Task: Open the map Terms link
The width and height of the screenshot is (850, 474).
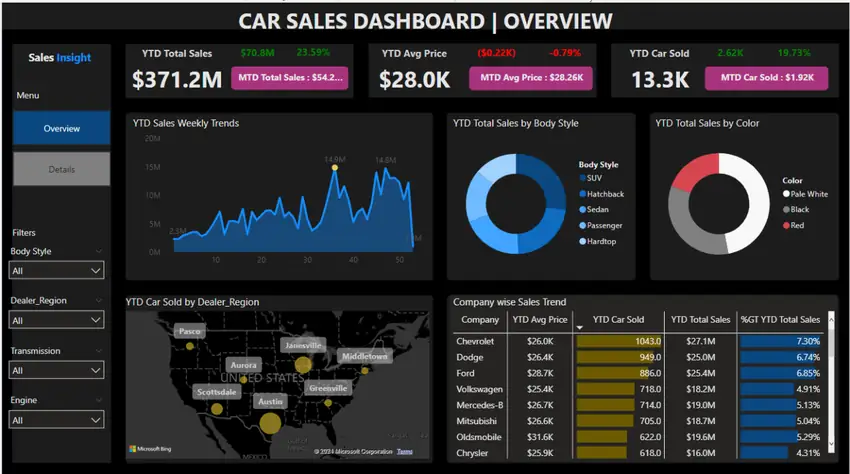Action: click(404, 451)
